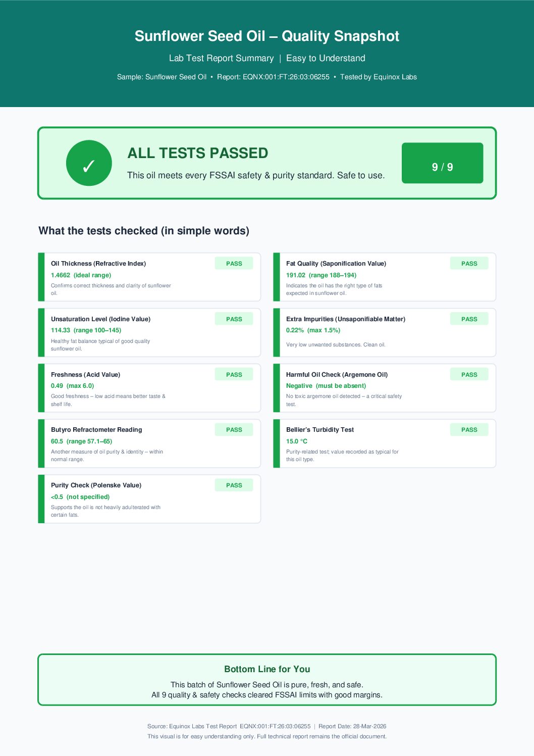Select PASS badge on Butyro Refractometer card
The height and width of the screenshot is (756, 534).
234,429
